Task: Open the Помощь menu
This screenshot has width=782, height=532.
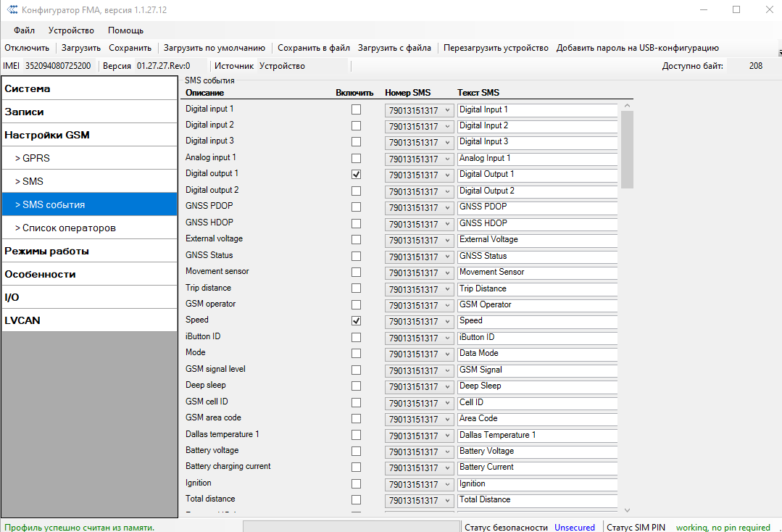Action: (125, 30)
